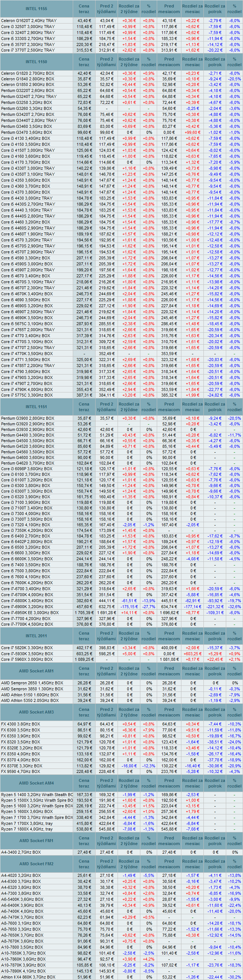Click the AMD Socket AM4 section header
The image size is (243, 980).
coord(37,783)
